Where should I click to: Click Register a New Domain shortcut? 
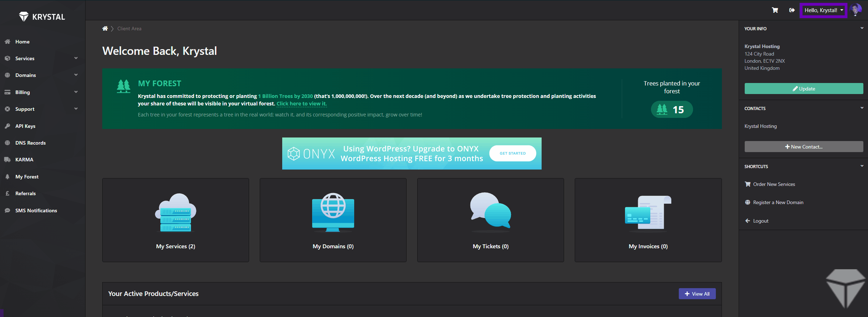coord(778,202)
